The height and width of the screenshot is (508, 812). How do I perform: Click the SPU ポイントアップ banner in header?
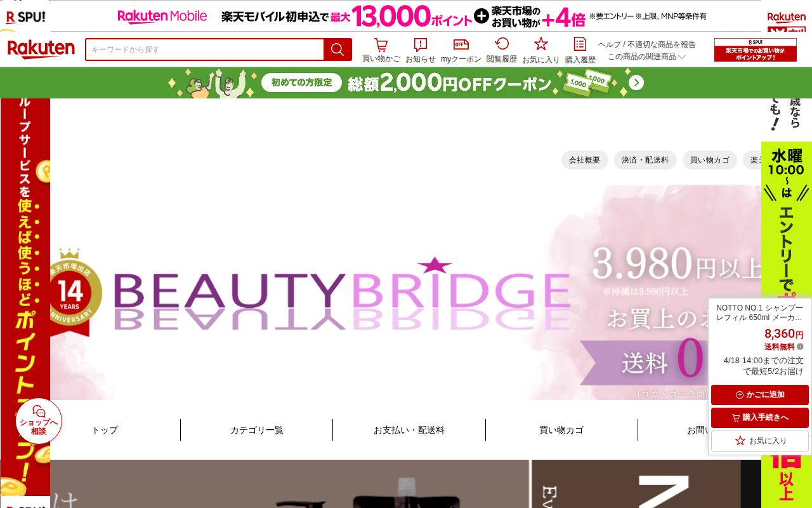click(x=756, y=50)
